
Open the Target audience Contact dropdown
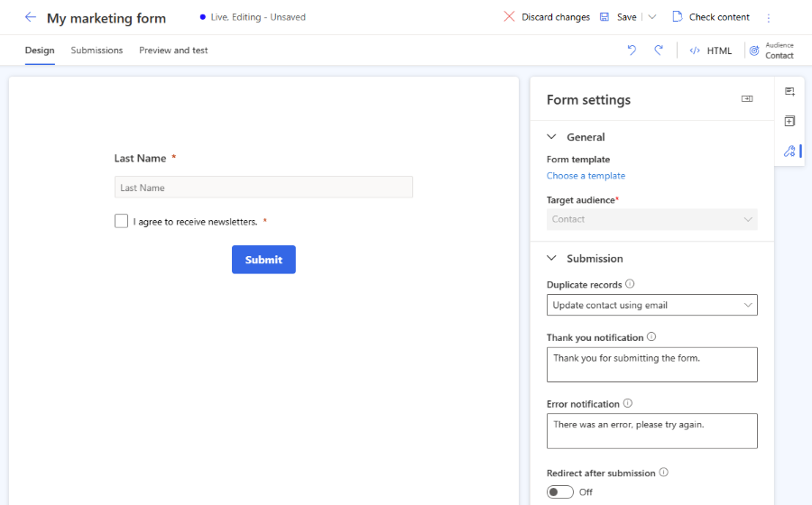point(652,219)
